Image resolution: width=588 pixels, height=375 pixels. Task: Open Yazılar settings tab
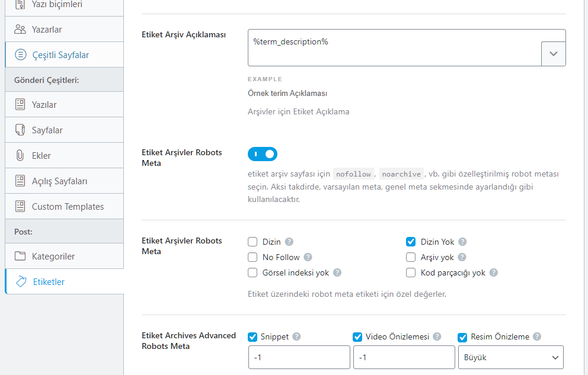point(64,104)
